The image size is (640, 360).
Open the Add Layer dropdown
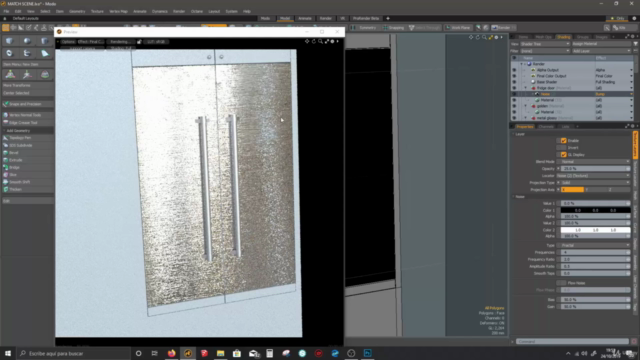601,51
